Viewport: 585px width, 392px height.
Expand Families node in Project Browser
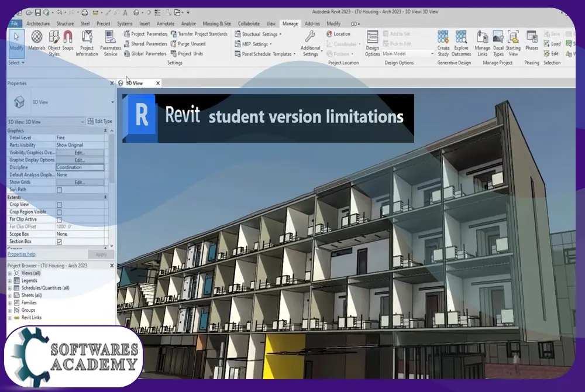[x=10, y=303]
